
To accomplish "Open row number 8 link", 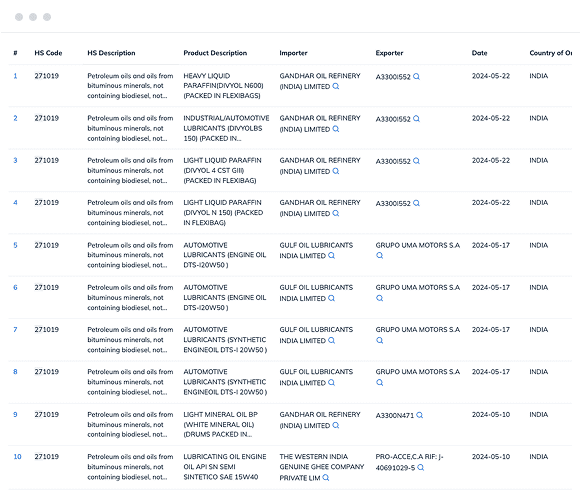I will [x=16, y=371].
